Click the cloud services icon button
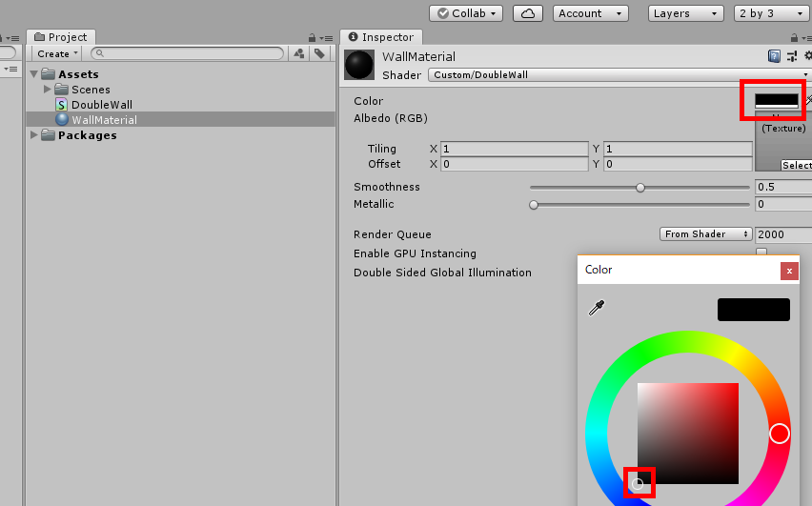 click(528, 13)
